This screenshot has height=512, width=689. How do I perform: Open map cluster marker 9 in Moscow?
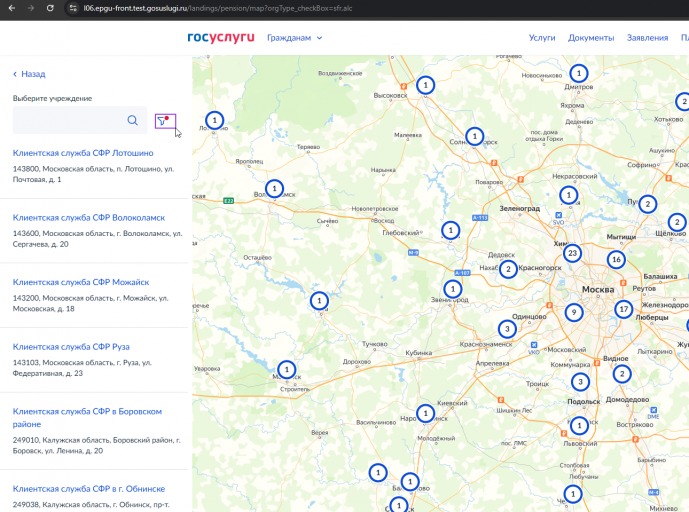(573, 312)
